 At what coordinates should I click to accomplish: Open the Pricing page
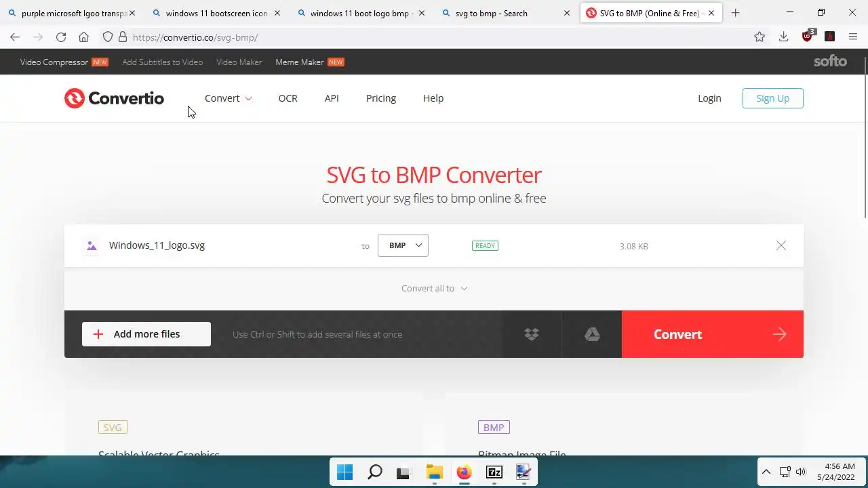(381, 98)
